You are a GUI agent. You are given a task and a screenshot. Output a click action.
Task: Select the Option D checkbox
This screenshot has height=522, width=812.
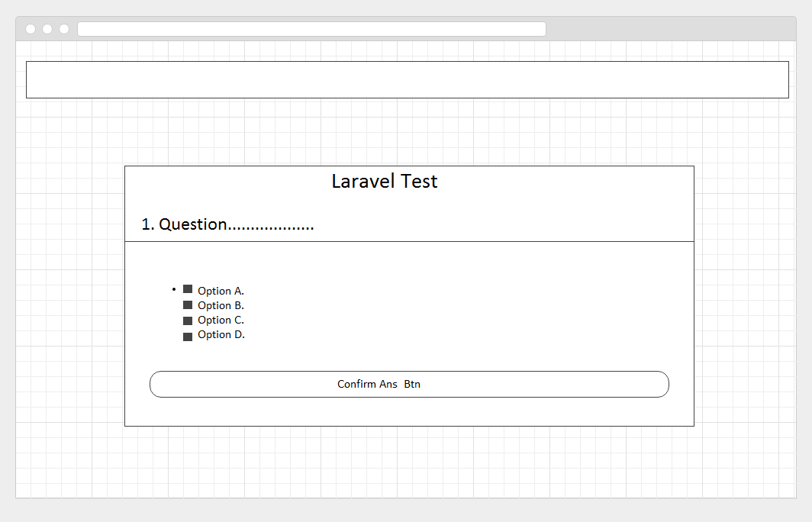pyautogui.click(x=188, y=337)
